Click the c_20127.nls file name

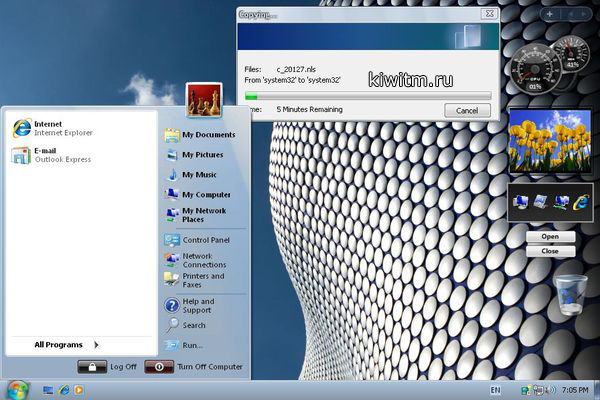(296, 69)
